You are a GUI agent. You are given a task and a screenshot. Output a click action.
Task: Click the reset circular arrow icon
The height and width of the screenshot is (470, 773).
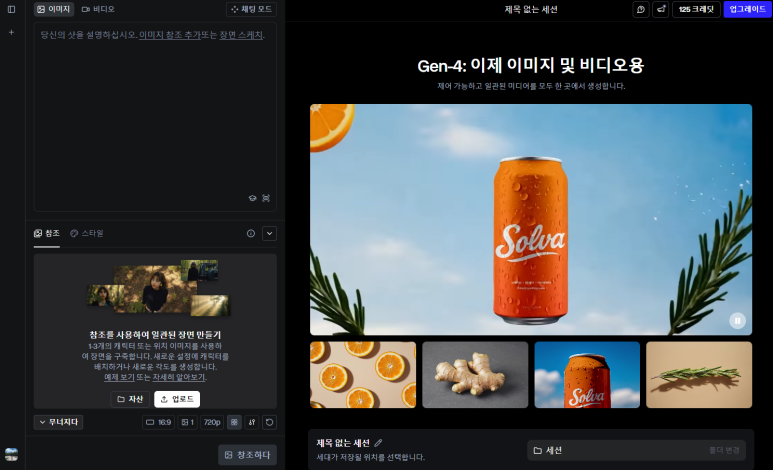[x=270, y=422]
